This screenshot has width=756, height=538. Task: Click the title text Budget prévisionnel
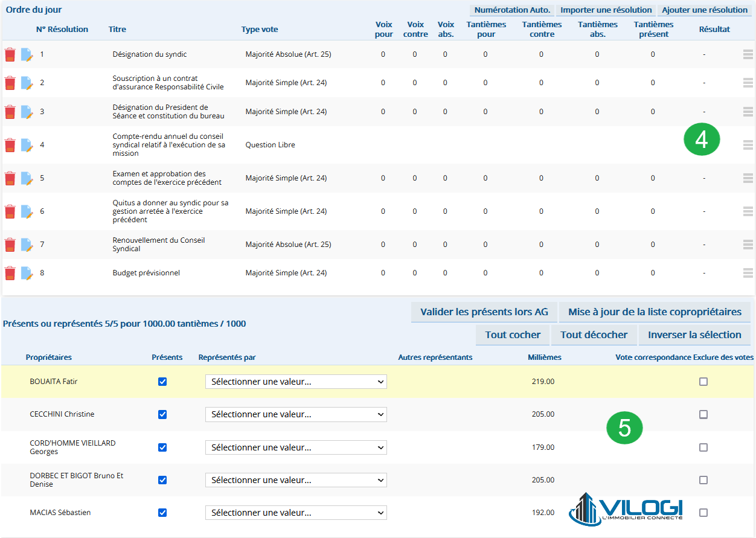tap(146, 273)
